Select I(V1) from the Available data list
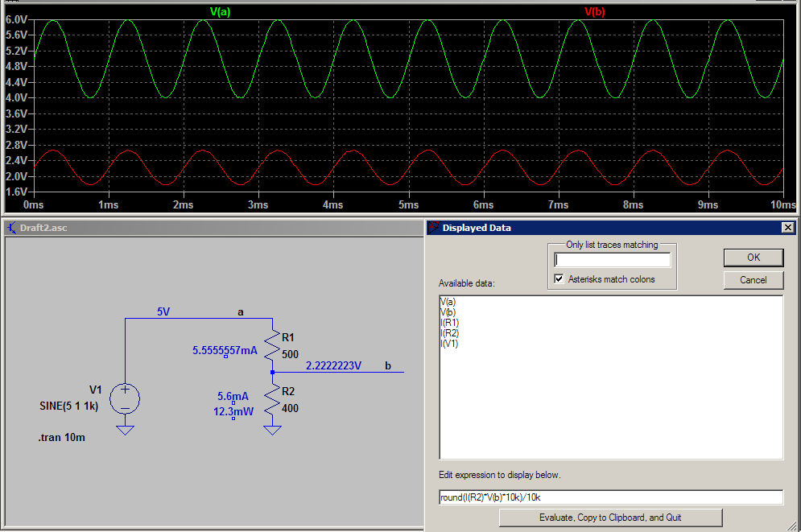Viewport: 801px width, 532px height. pos(449,343)
